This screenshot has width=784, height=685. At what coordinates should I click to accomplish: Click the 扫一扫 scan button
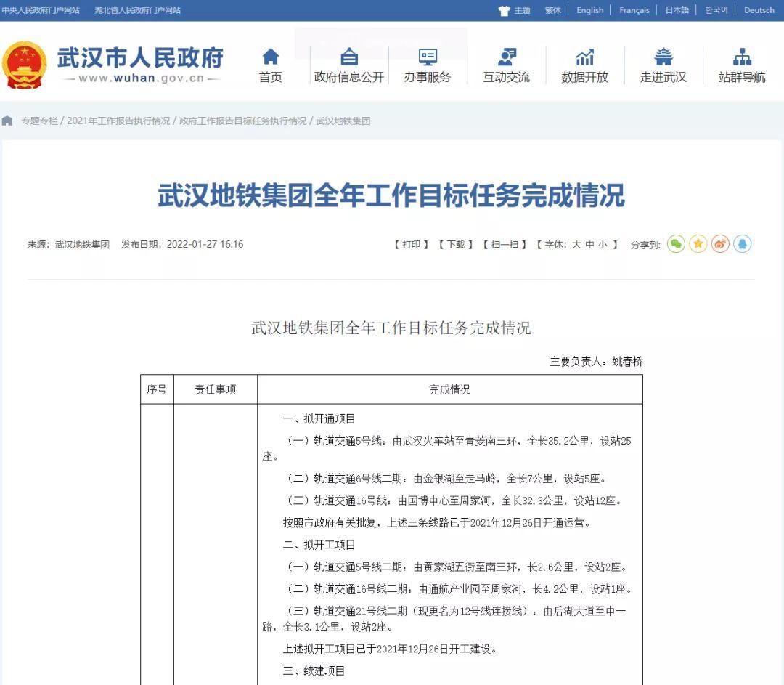[505, 244]
